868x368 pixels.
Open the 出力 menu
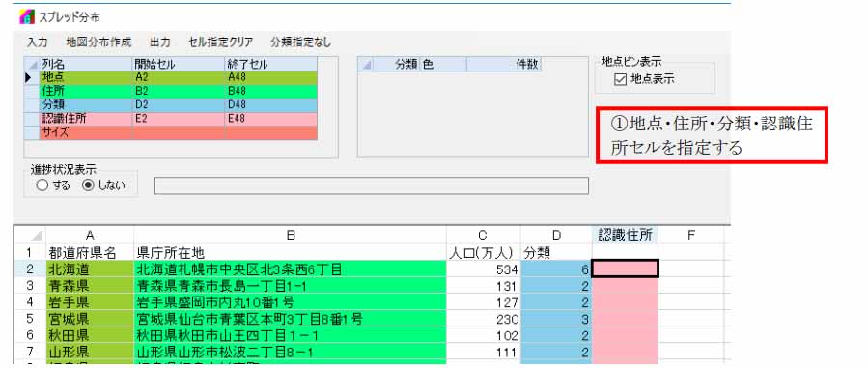pos(160,42)
